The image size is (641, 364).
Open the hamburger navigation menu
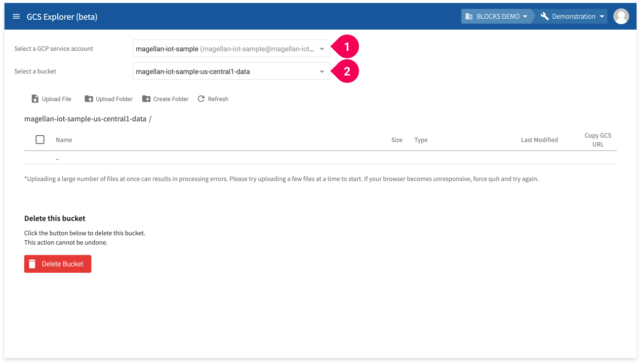16,16
